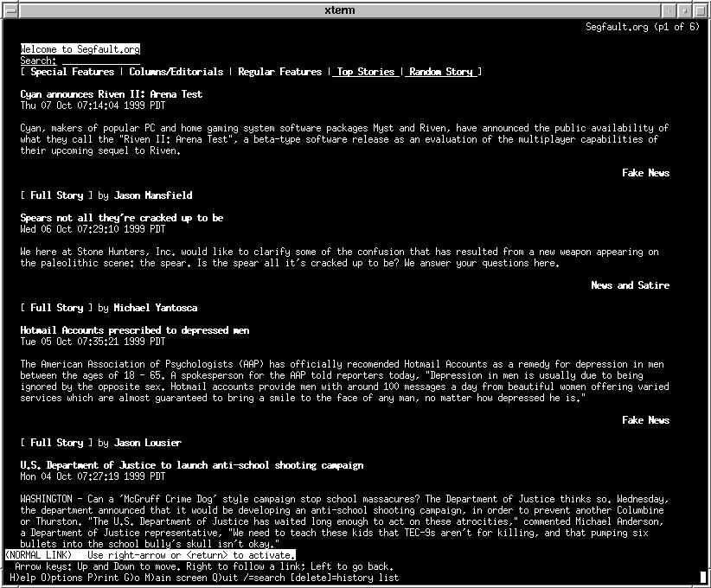Open Full Story by Michael Yantosca

[57, 308]
